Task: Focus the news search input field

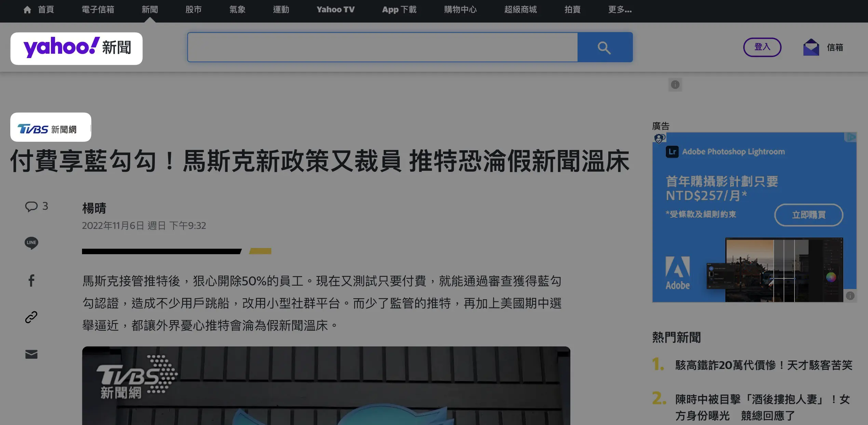Action: click(382, 47)
